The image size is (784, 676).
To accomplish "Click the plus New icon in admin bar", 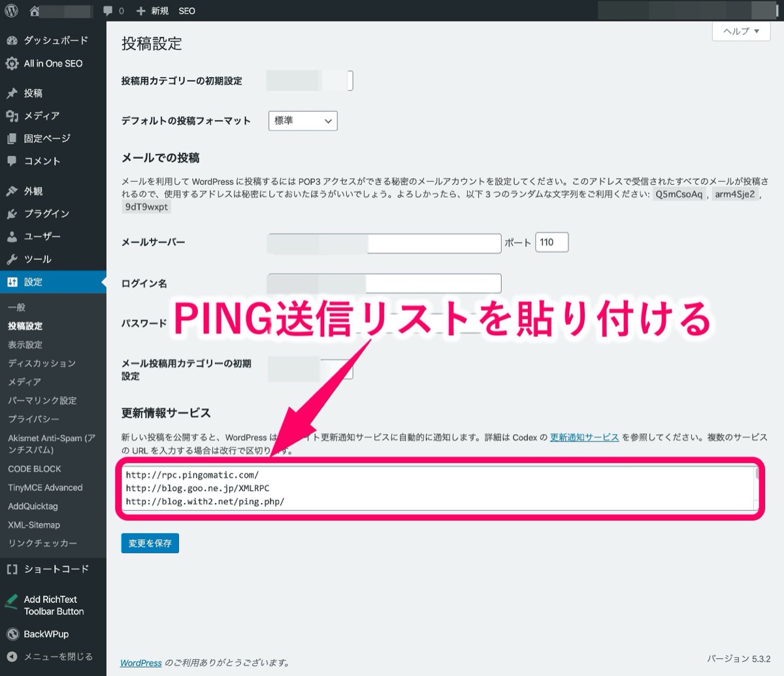I will tap(140, 11).
